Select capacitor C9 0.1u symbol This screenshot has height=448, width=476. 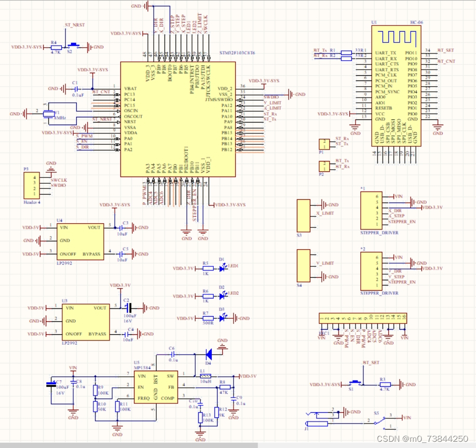pos(234,399)
